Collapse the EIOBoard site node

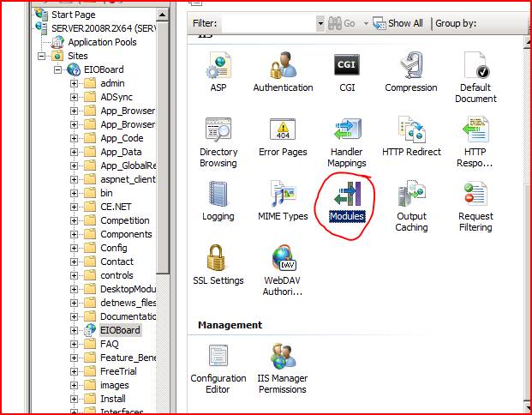coord(58,69)
